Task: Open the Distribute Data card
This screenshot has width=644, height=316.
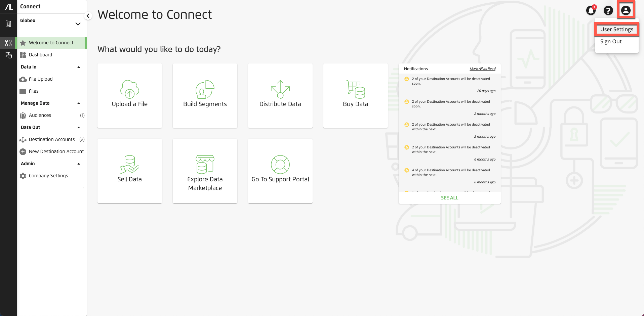Action: (280, 96)
